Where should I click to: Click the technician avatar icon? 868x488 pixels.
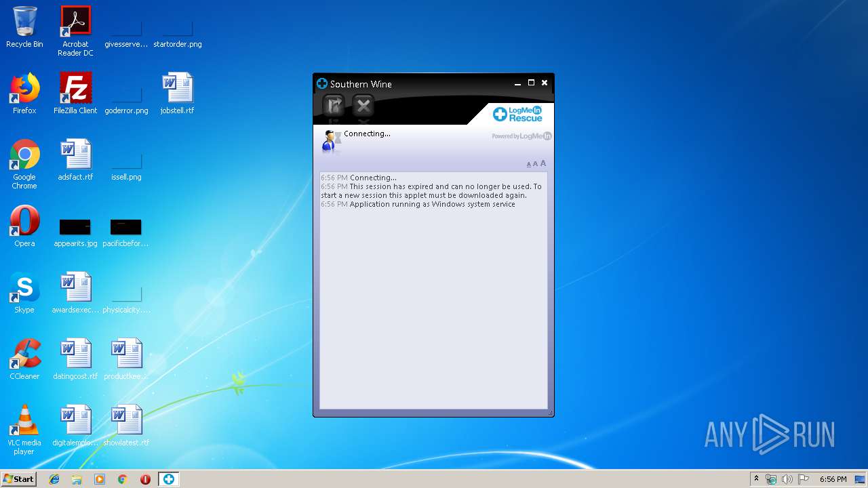coord(331,141)
